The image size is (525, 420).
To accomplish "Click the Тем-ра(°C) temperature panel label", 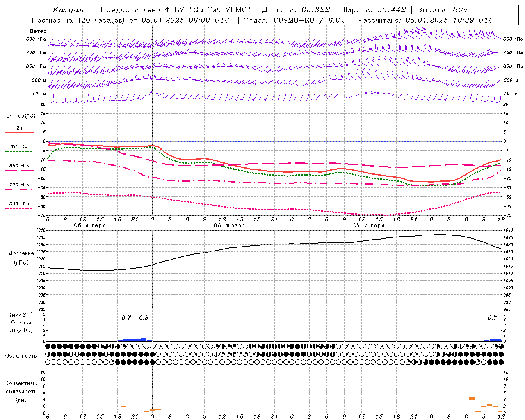I will click(x=19, y=116).
